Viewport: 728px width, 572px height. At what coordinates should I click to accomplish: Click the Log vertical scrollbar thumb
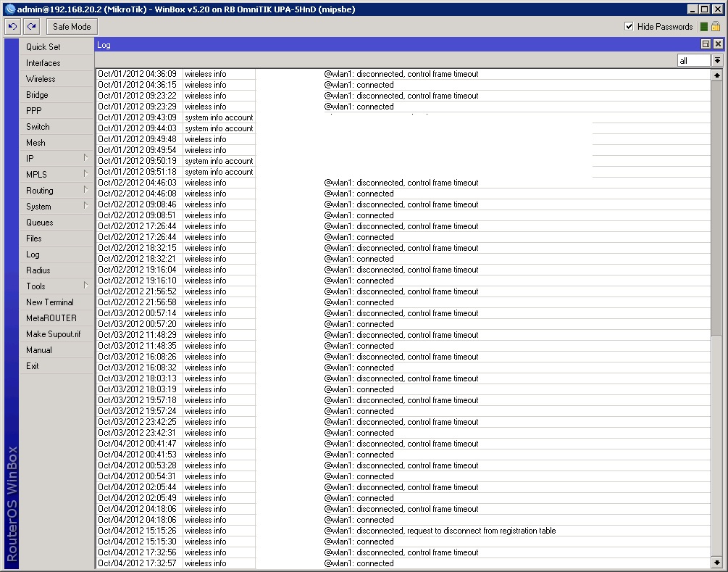pos(717,203)
